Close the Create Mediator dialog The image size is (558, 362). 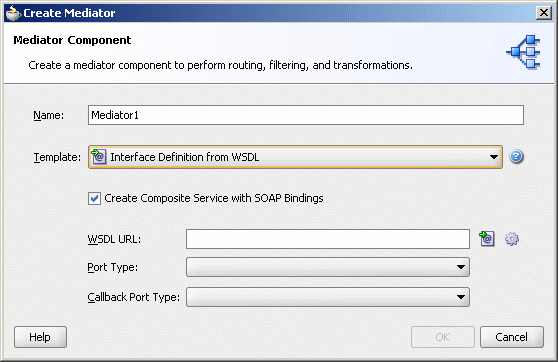pyautogui.click(x=543, y=13)
